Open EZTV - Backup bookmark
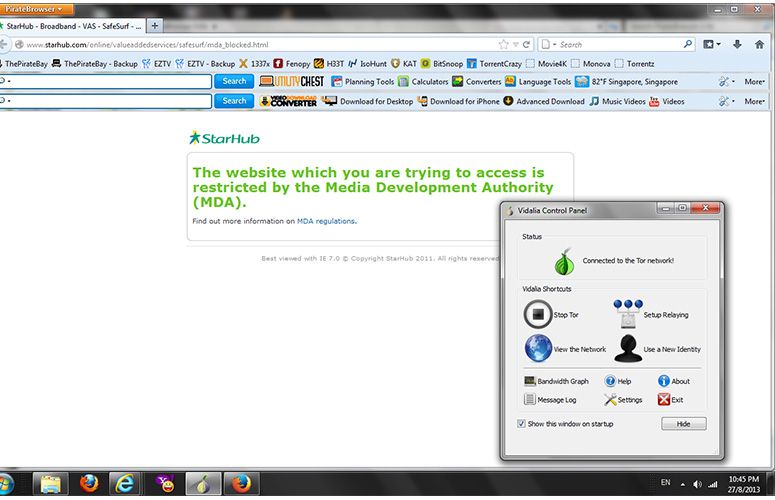The height and width of the screenshot is (500, 775). (x=205, y=64)
